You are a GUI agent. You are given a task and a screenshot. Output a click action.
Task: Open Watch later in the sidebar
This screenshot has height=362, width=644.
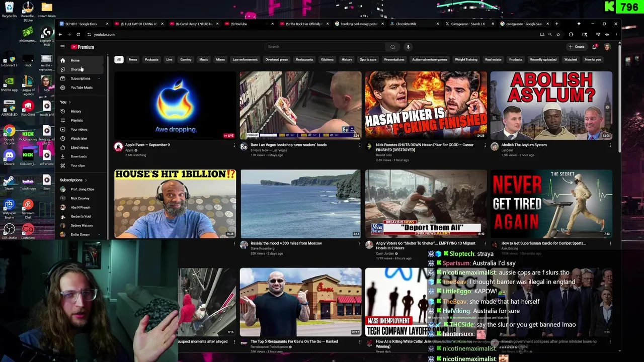pos(80,138)
